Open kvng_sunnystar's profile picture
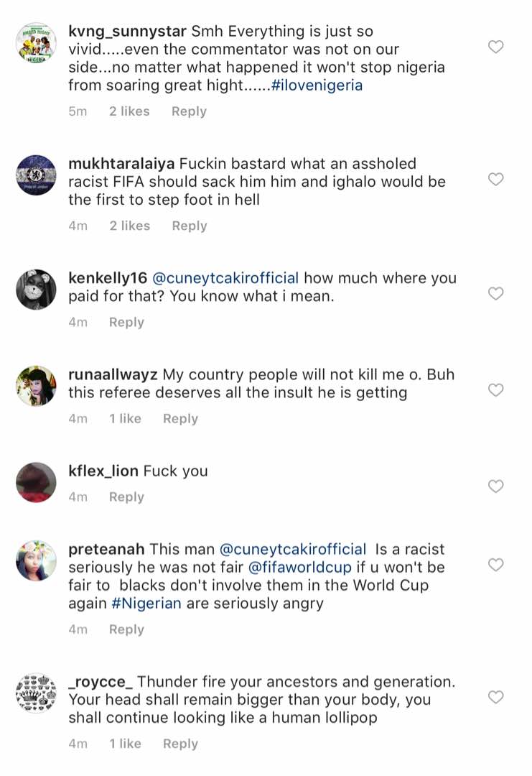The height and width of the screenshot is (776, 532). point(36,43)
